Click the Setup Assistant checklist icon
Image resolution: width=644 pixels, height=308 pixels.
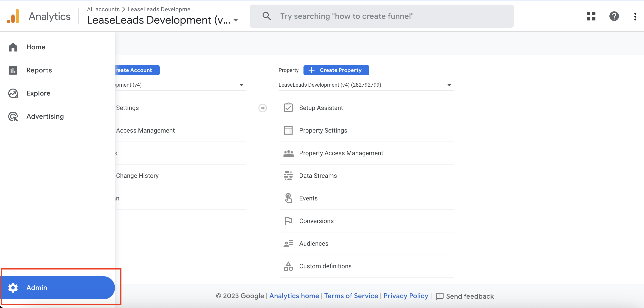(288, 108)
